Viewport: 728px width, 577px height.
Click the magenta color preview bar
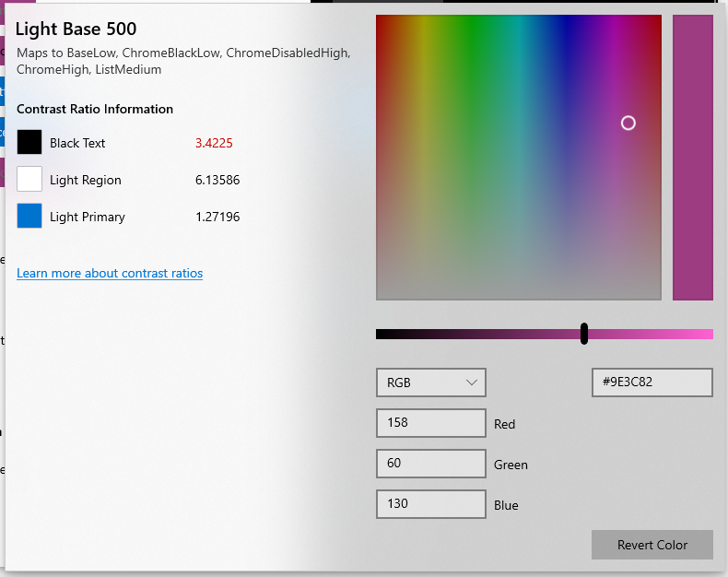click(x=693, y=157)
